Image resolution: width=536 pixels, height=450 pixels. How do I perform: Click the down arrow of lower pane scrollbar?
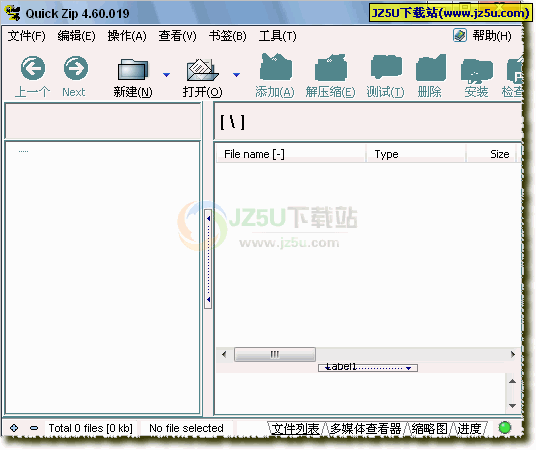click(x=512, y=406)
